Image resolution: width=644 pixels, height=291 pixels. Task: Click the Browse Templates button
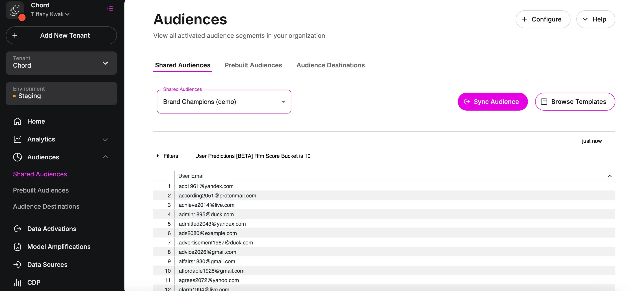[x=575, y=102]
